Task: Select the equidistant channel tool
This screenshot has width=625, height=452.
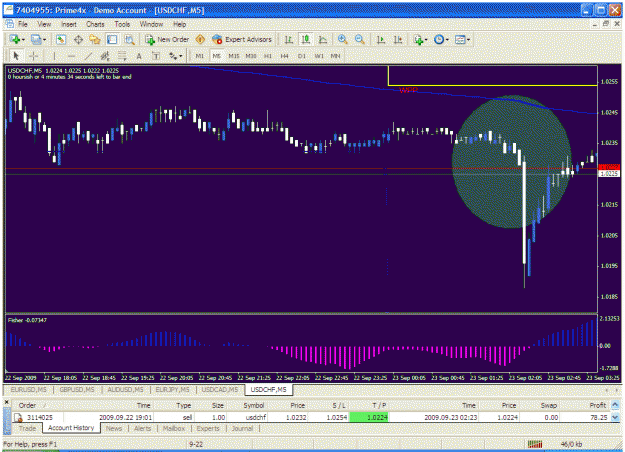Action: [x=105, y=56]
